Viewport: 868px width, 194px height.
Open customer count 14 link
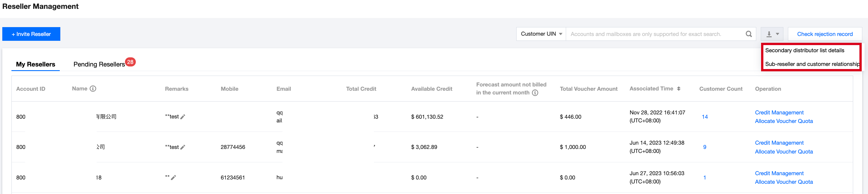coord(704,117)
